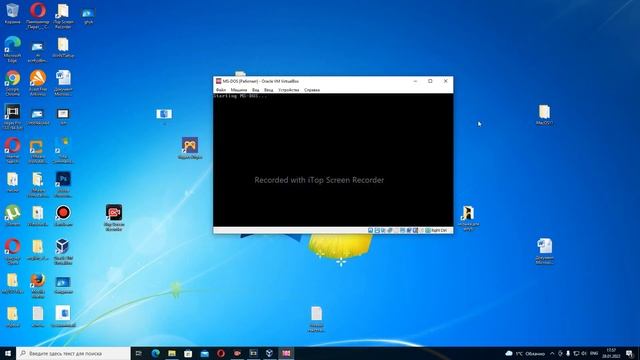Click the hard disk indicator in VM status bar

371,231
